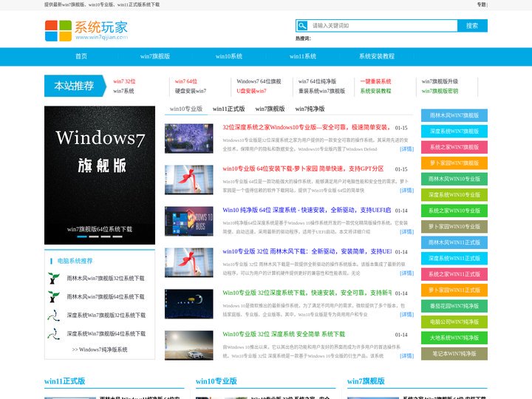Go to 首页 in navigation bar
The height and width of the screenshot is (399, 532).
coord(81,56)
